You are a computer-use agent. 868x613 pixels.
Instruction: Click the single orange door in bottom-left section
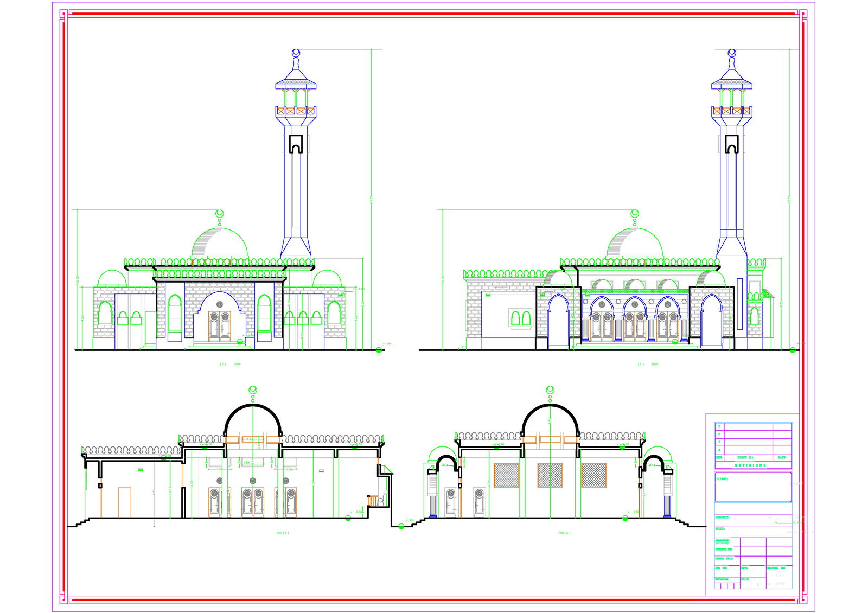124,502
